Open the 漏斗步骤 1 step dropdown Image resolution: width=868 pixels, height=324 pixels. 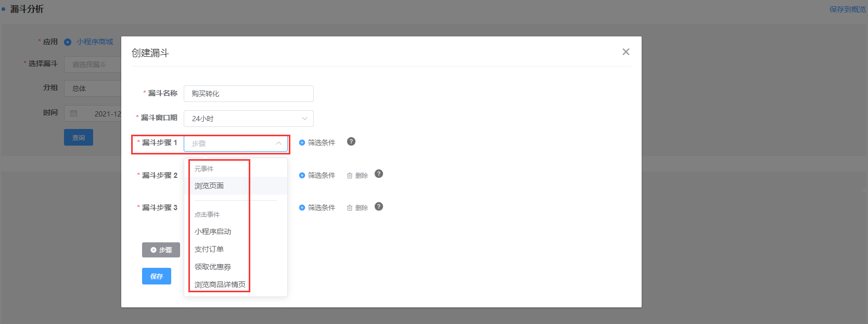click(236, 144)
